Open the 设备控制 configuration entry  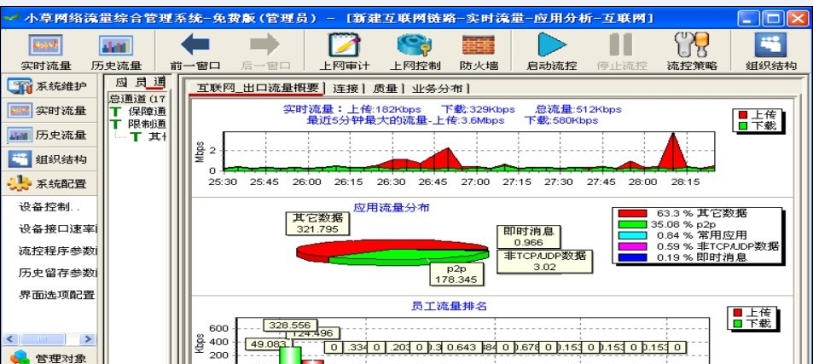(50, 207)
